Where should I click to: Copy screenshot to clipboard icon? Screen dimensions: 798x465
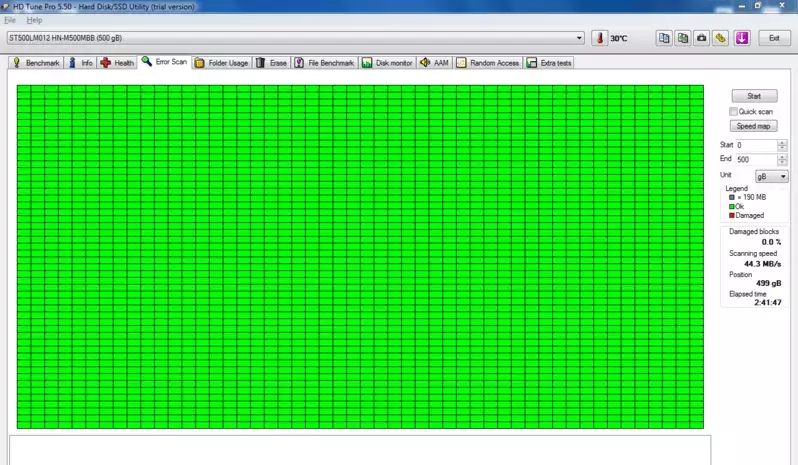click(x=683, y=38)
